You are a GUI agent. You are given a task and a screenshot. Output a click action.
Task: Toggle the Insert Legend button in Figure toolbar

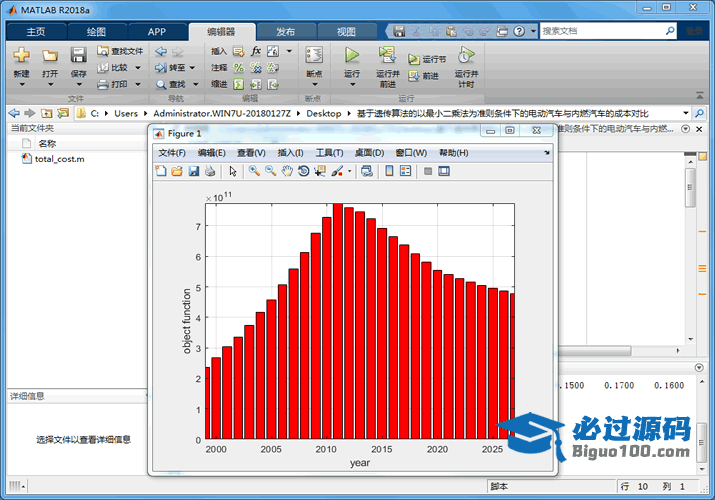tap(405, 171)
